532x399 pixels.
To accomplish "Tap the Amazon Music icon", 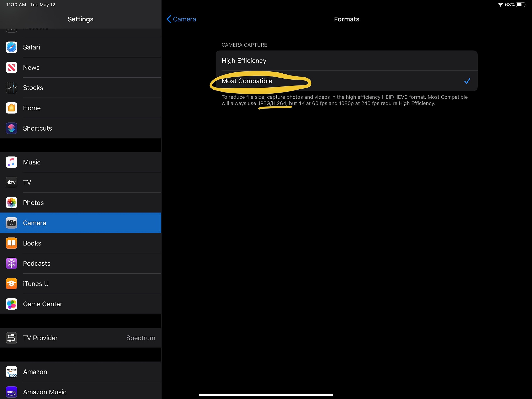I will tap(11, 392).
